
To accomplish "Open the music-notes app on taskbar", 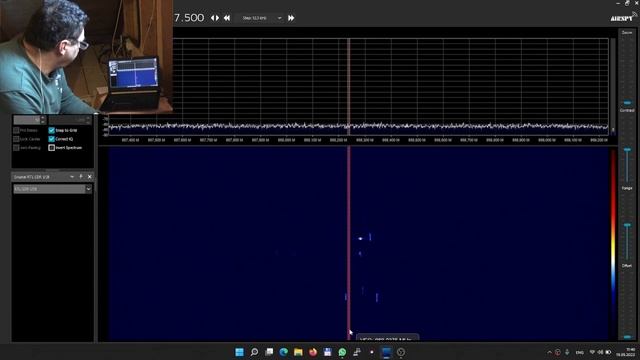I will click(357, 352).
